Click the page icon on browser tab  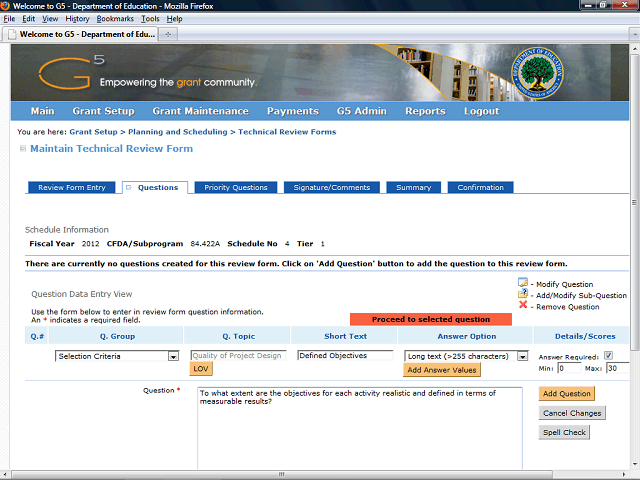13,34
